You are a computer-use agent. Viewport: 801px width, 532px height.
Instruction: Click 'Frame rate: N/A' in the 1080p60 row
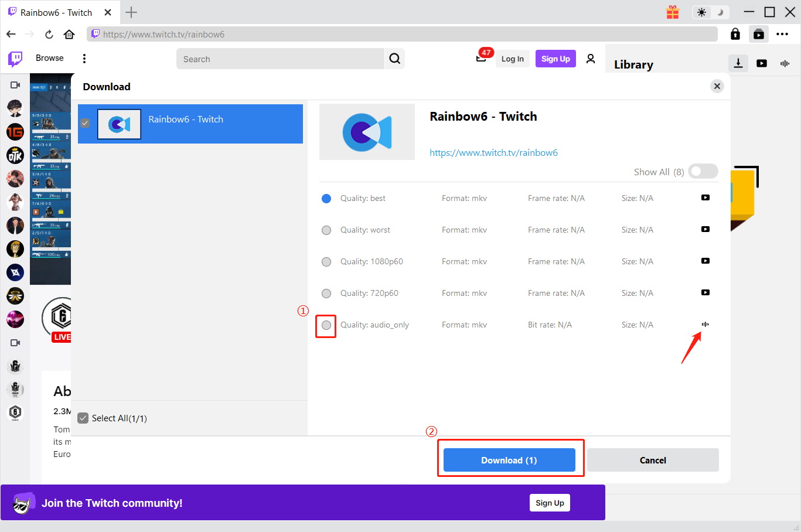(x=556, y=261)
